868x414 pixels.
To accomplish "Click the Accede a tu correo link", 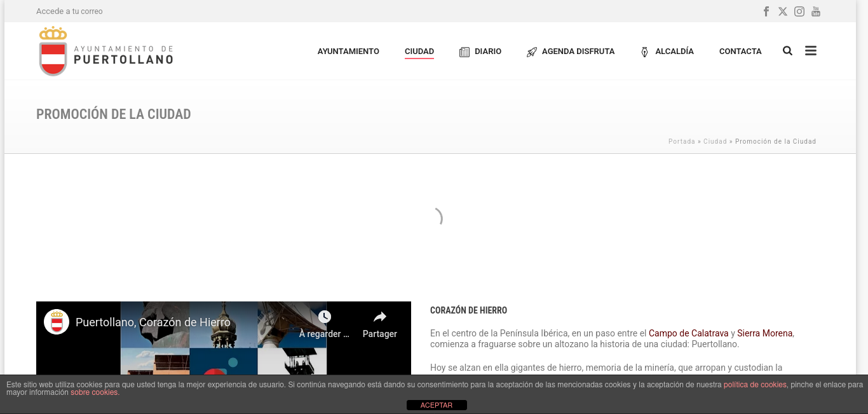I will (69, 11).
